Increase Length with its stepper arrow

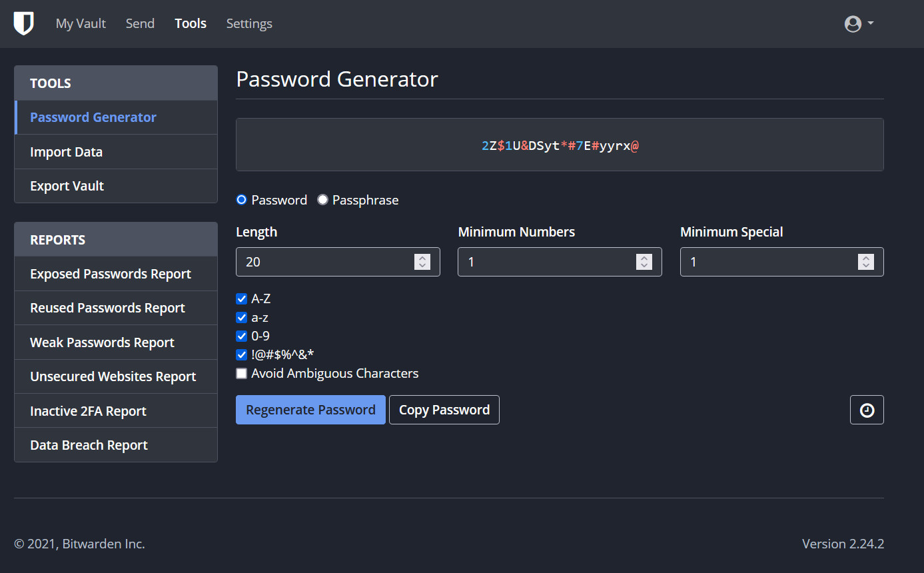coord(422,258)
